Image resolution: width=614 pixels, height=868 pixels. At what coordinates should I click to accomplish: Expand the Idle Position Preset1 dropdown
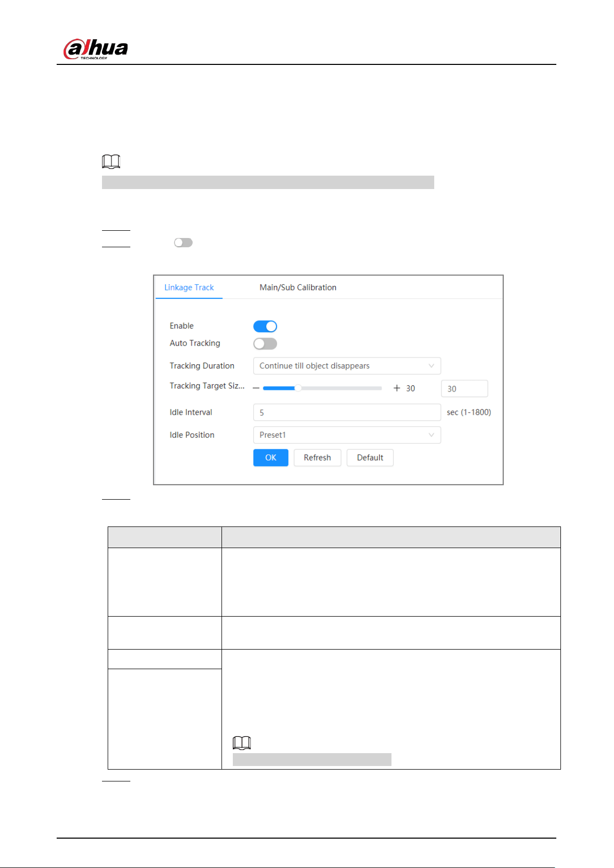tap(347, 435)
